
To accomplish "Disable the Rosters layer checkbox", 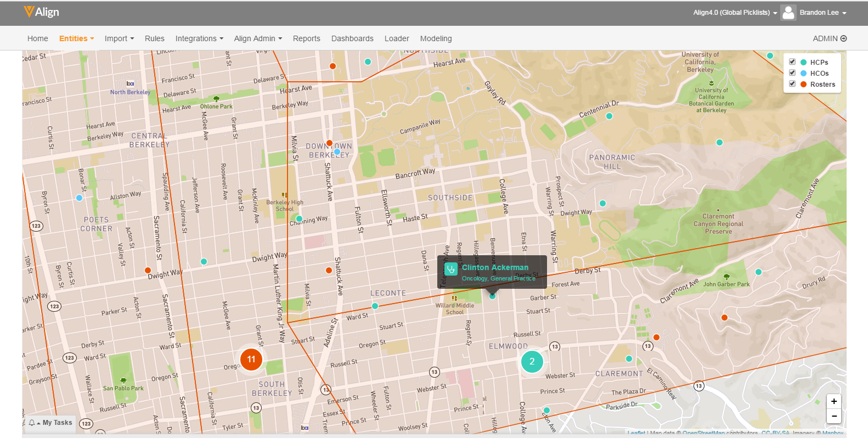I will click(792, 83).
